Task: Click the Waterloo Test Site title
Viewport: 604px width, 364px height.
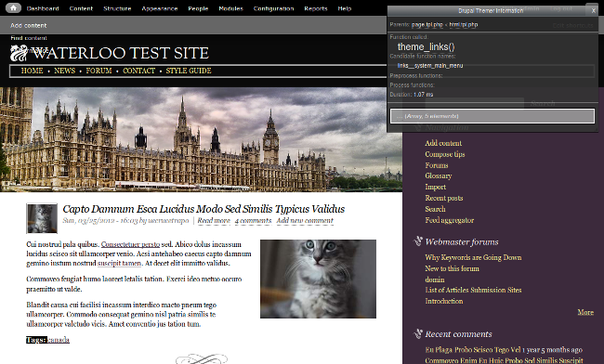Action: coord(120,53)
